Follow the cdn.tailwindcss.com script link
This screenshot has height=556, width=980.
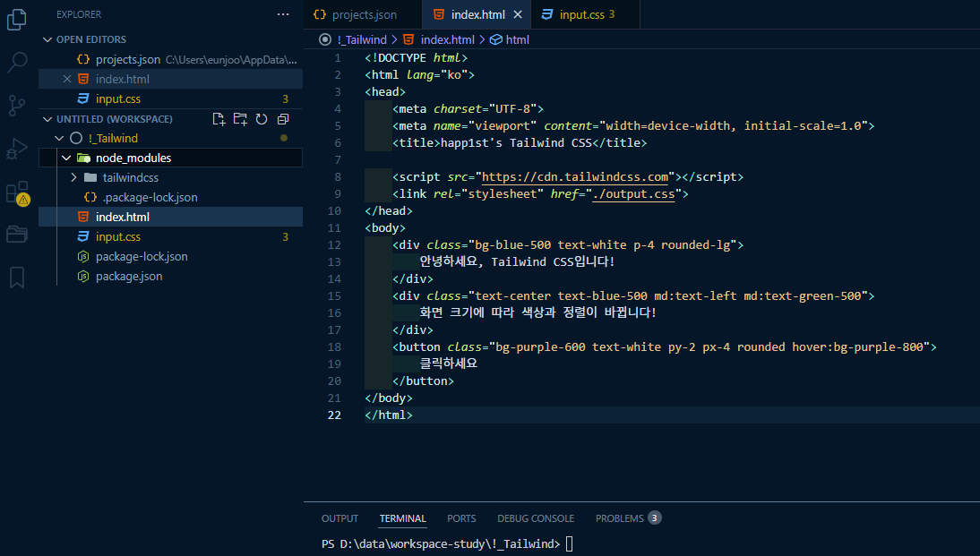coord(575,176)
